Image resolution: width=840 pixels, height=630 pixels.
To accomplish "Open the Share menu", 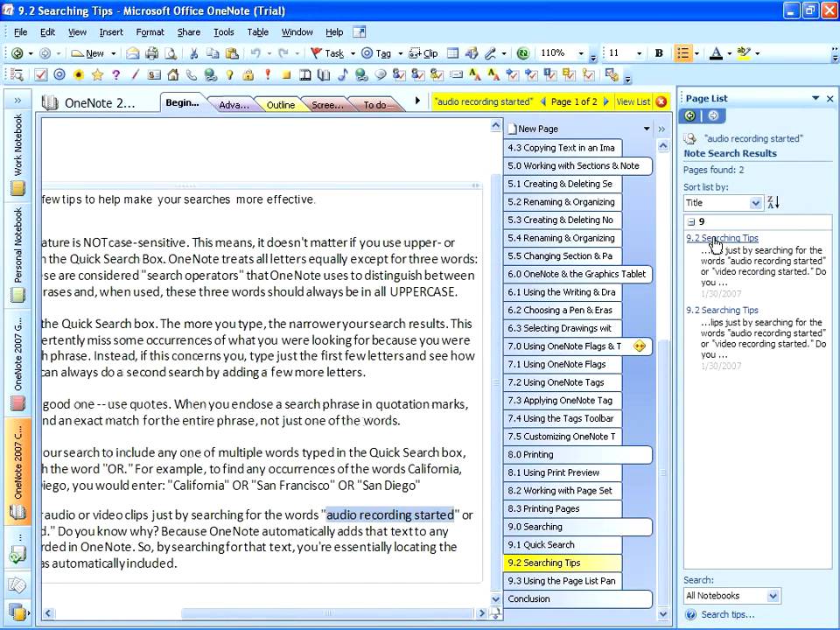I will [x=189, y=32].
